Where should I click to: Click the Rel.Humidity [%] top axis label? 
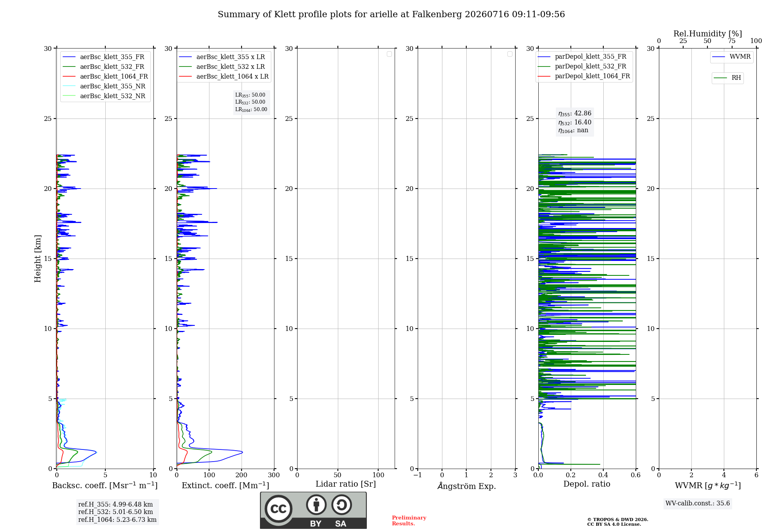[707, 34]
